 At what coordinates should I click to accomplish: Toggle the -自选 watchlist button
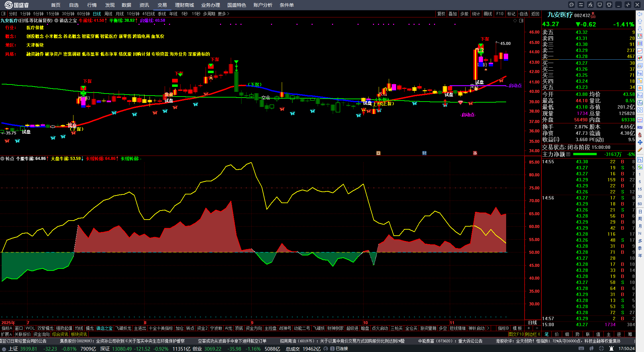click(x=523, y=14)
